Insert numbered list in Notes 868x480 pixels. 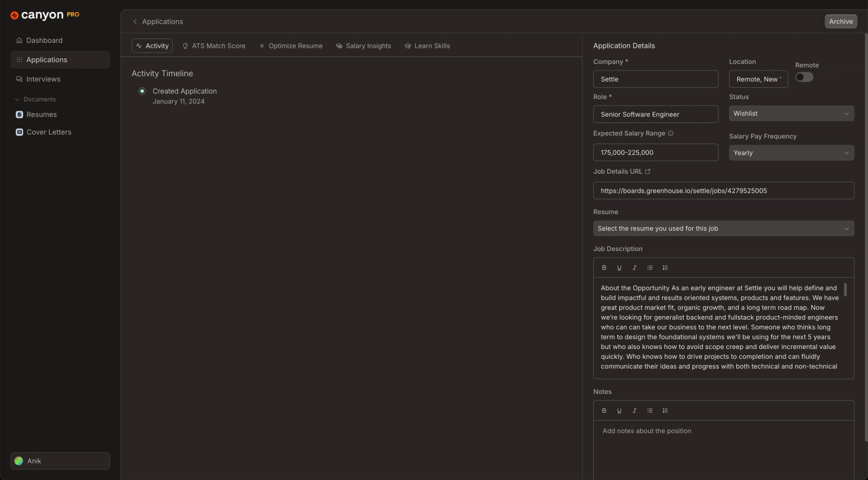coord(665,410)
